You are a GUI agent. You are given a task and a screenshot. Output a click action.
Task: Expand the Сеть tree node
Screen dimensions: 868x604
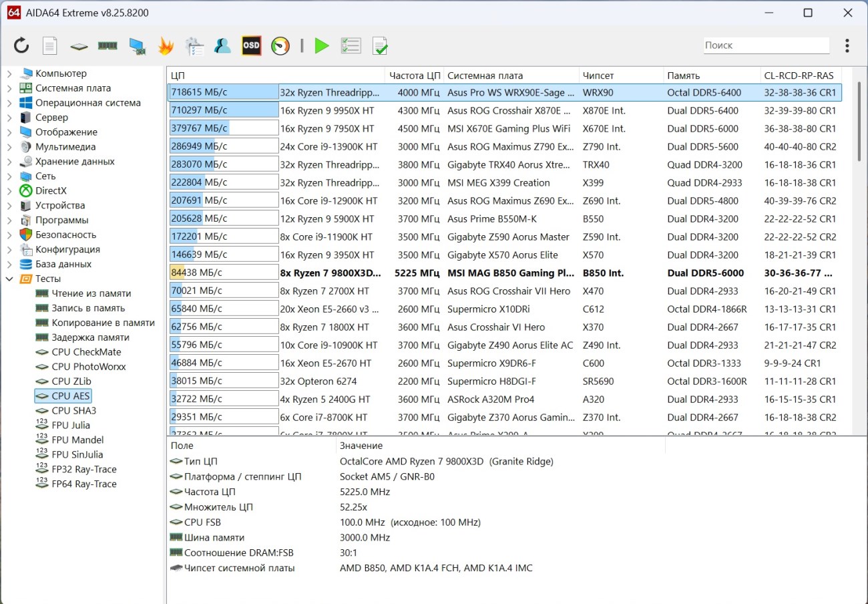click(9, 176)
